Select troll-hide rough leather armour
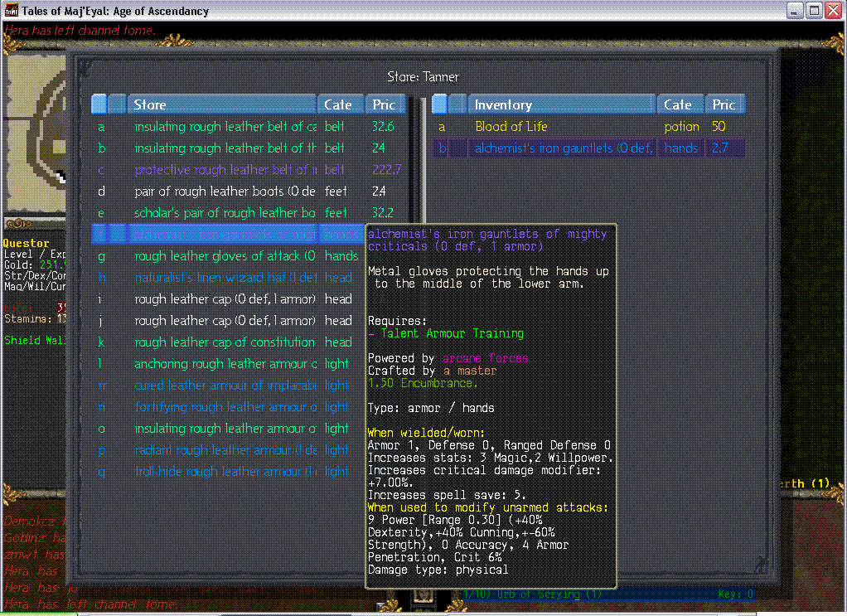 click(229, 472)
